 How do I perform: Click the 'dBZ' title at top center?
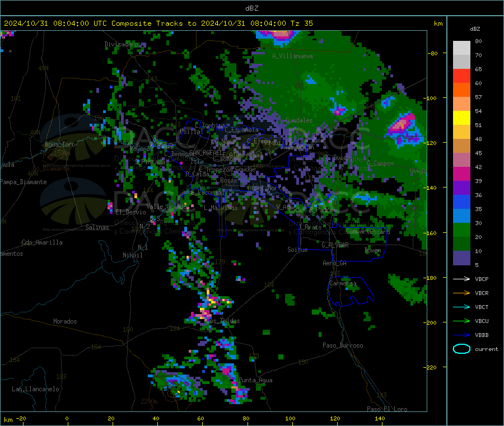pos(251,8)
